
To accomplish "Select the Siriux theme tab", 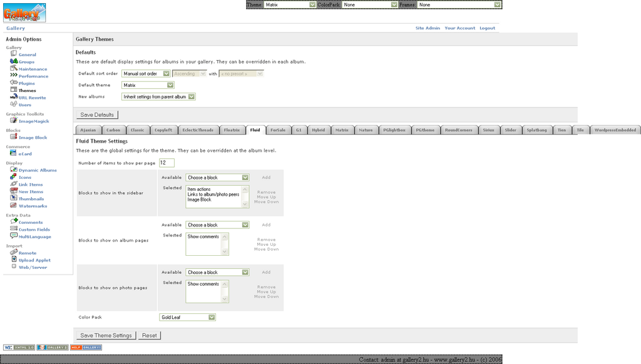I will [488, 130].
